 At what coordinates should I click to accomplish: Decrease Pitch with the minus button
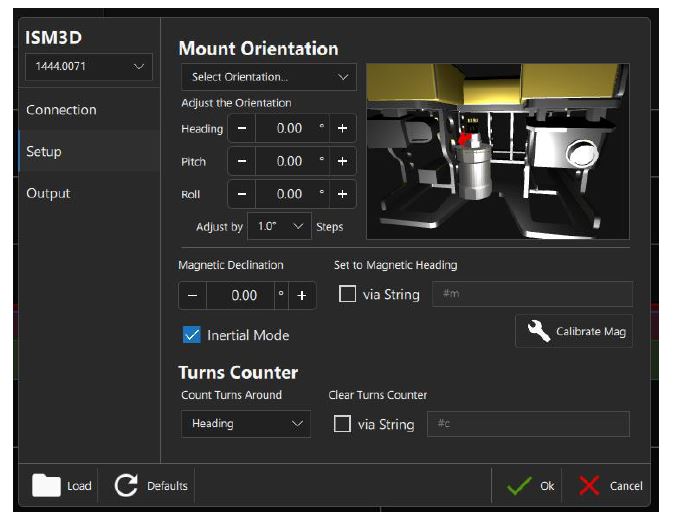pyautogui.click(x=242, y=161)
